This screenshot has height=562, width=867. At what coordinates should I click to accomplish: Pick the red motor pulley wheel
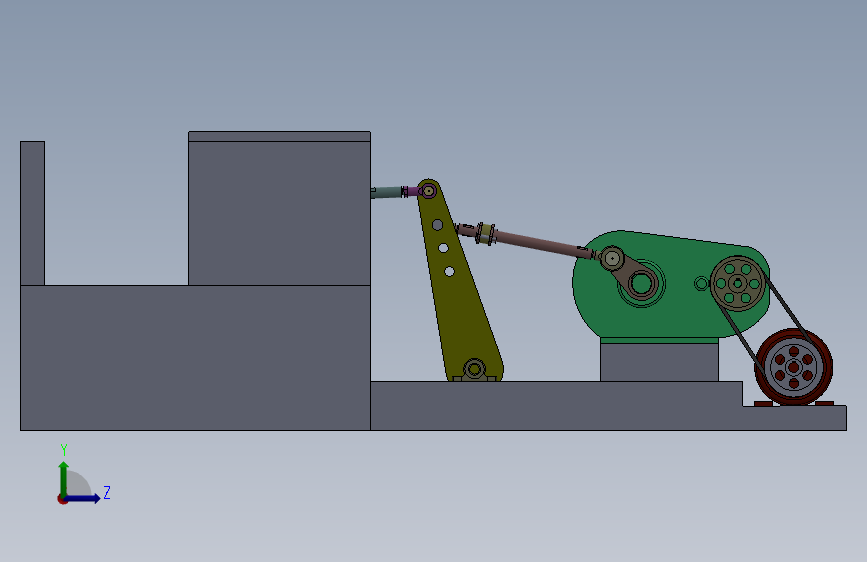pos(793,367)
